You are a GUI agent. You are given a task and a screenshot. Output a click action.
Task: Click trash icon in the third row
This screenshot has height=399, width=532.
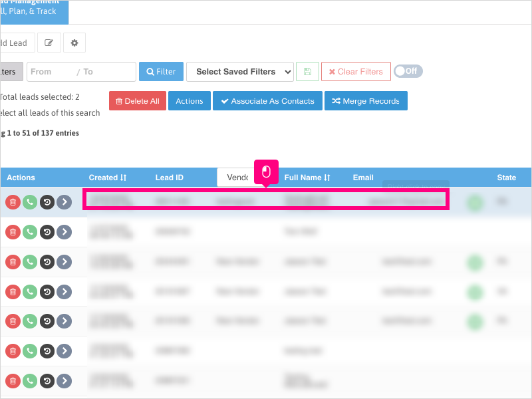[x=13, y=262]
